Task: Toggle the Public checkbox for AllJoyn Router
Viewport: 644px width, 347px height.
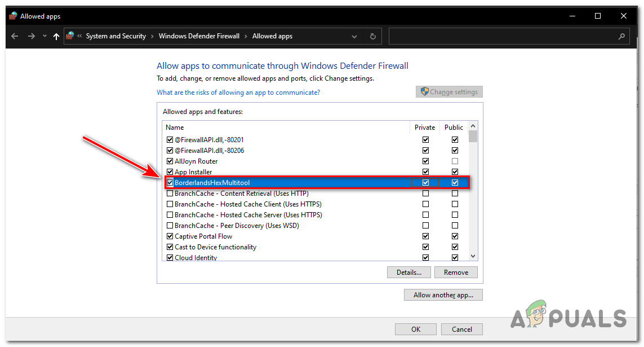Action: pyautogui.click(x=455, y=161)
